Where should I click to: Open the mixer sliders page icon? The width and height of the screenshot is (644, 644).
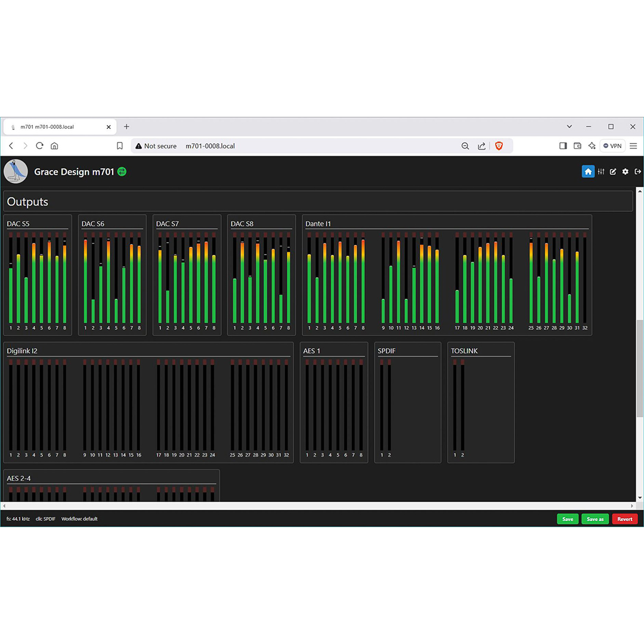coord(601,172)
